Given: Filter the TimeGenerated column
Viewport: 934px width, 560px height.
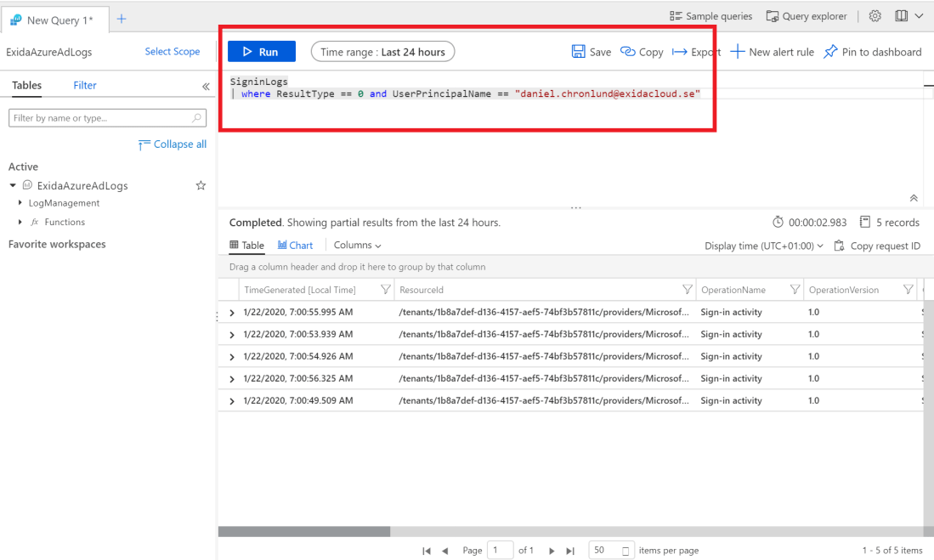Looking at the screenshot, I should pos(385,290).
